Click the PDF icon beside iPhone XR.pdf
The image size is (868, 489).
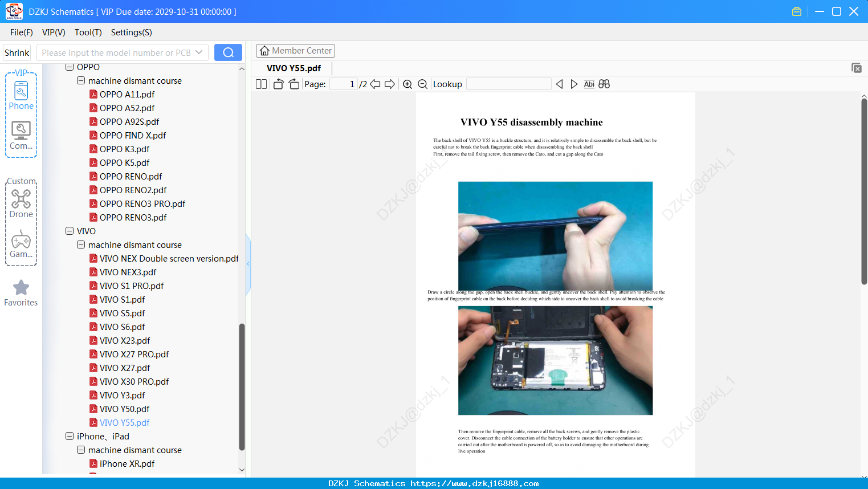[93, 463]
